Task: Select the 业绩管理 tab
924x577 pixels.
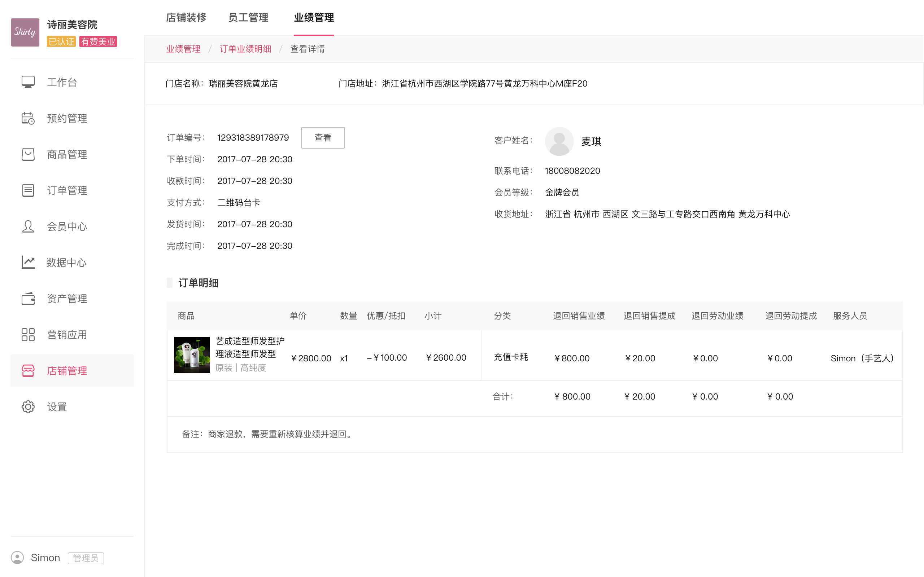Action: [313, 18]
